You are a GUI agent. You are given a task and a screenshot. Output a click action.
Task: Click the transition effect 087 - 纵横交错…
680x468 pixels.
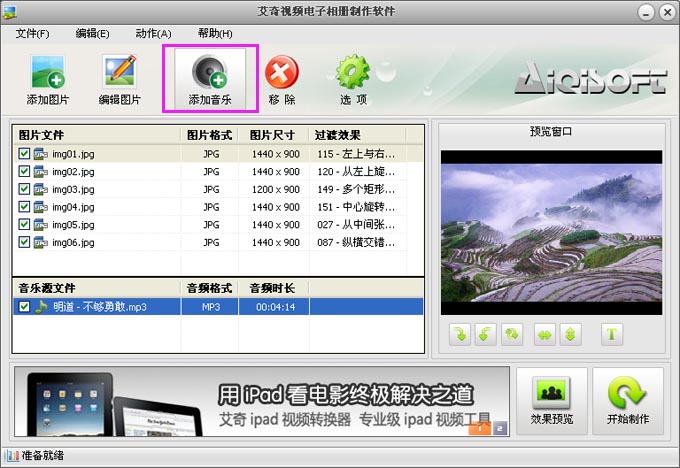coord(356,242)
